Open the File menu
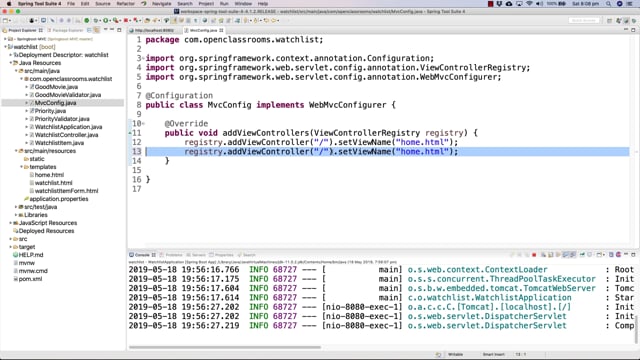 click(71, 4)
